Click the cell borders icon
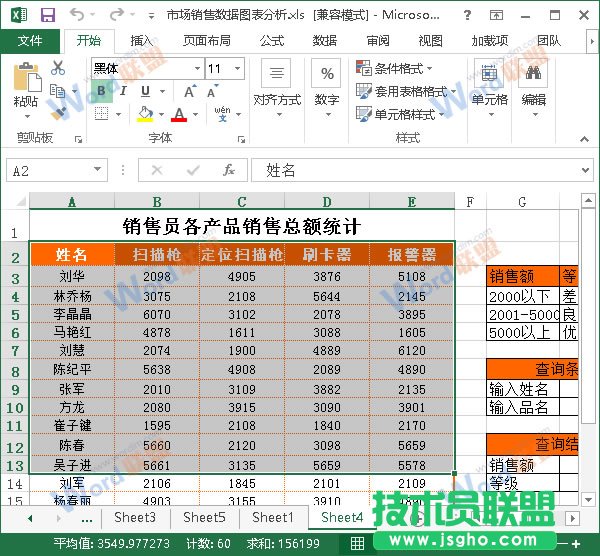 coord(101,114)
